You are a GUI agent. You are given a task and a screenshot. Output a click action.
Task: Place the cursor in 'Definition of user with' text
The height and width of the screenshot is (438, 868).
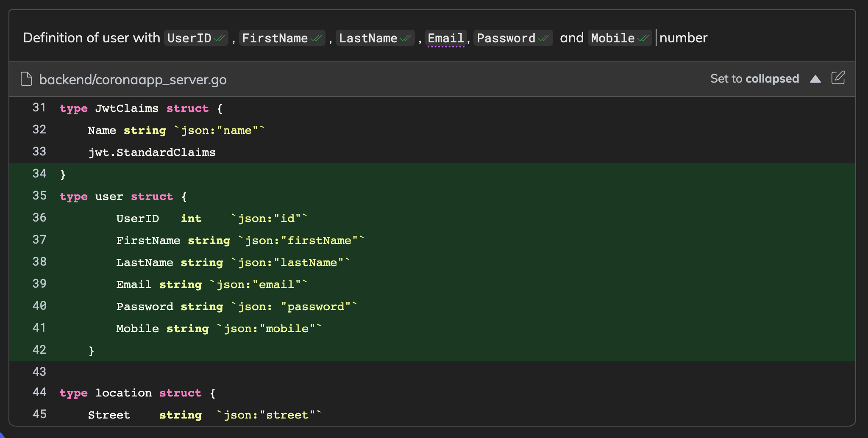tap(92, 38)
